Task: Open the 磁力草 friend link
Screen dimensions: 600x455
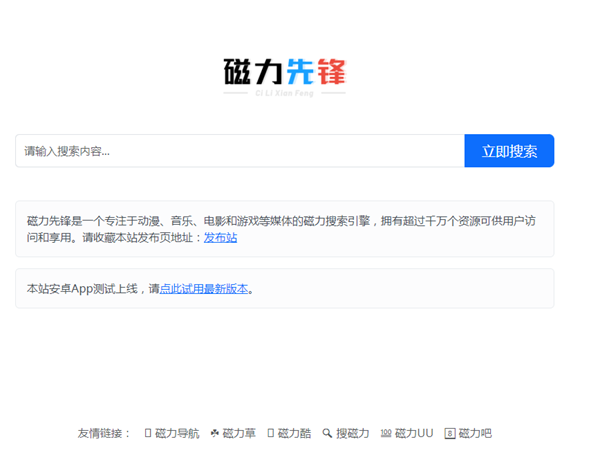Action: point(239,433)
